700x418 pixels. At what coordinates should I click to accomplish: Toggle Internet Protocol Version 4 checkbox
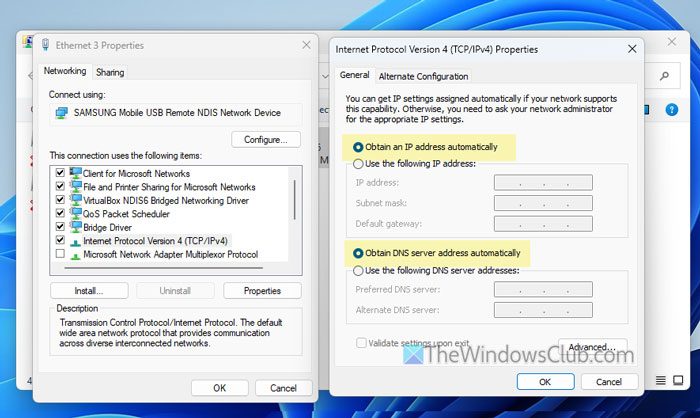click(x=60, y=240)
